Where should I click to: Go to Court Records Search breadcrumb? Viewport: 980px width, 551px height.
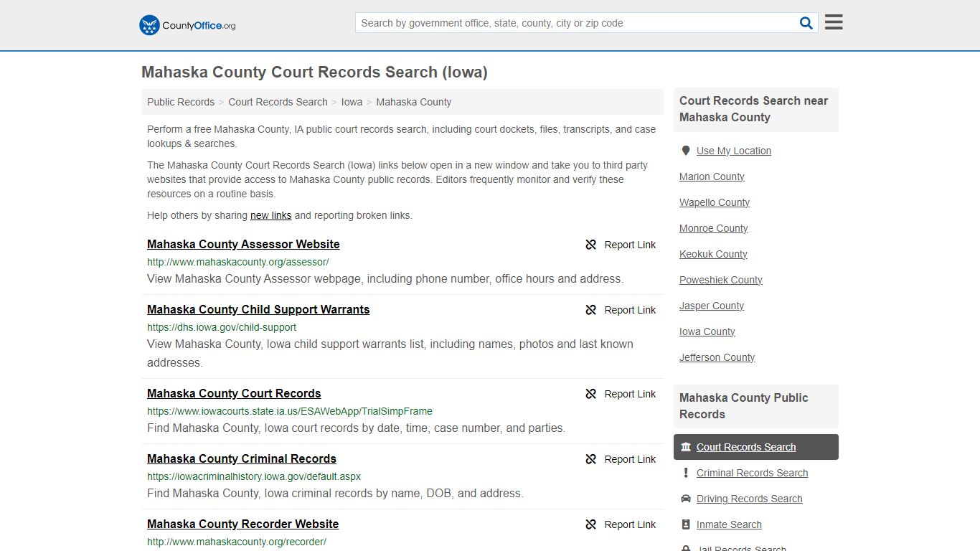(278, 102)
